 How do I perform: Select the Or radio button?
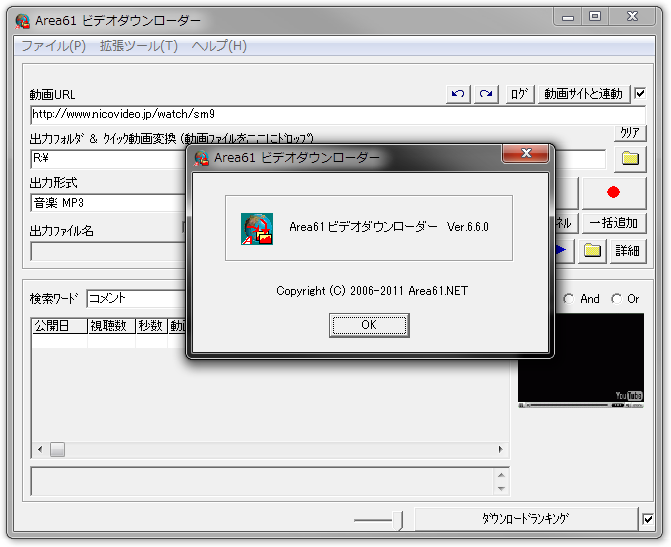point(616,299)
